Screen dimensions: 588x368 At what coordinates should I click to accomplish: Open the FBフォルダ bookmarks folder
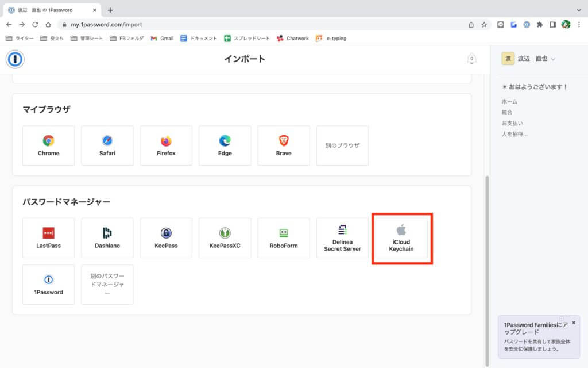click(x=127, y=39)
